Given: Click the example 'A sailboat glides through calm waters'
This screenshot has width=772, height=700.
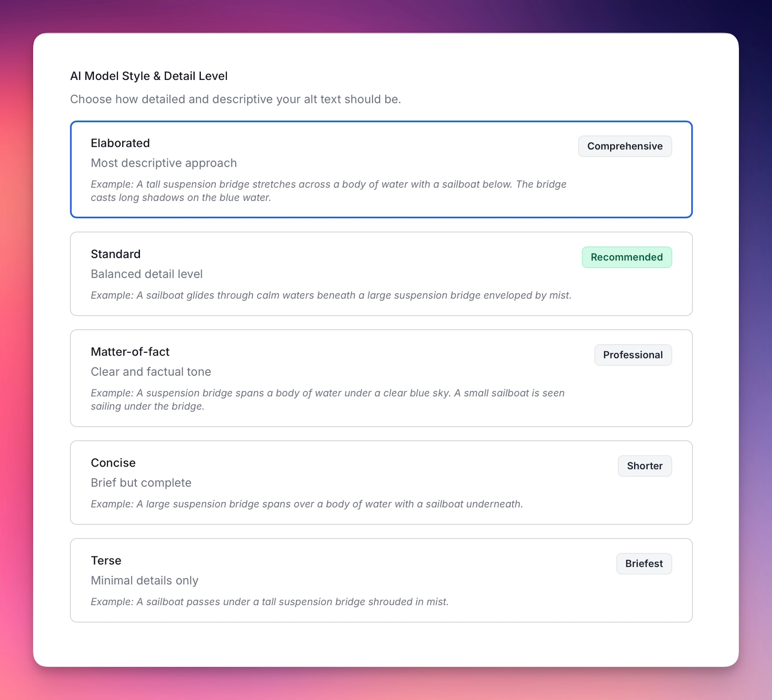Looking at the screenshot, I should pyautogui.click(x=331, y=295).
